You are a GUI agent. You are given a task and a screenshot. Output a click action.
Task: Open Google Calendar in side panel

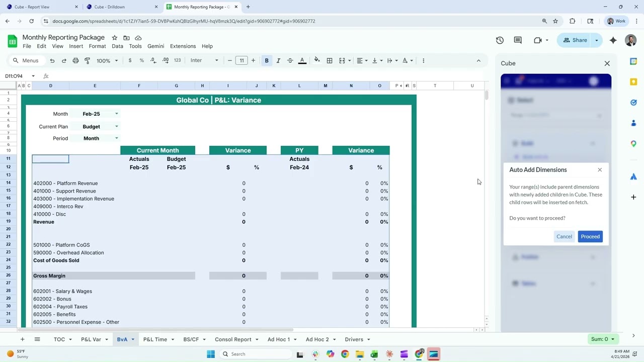(633, 61)
